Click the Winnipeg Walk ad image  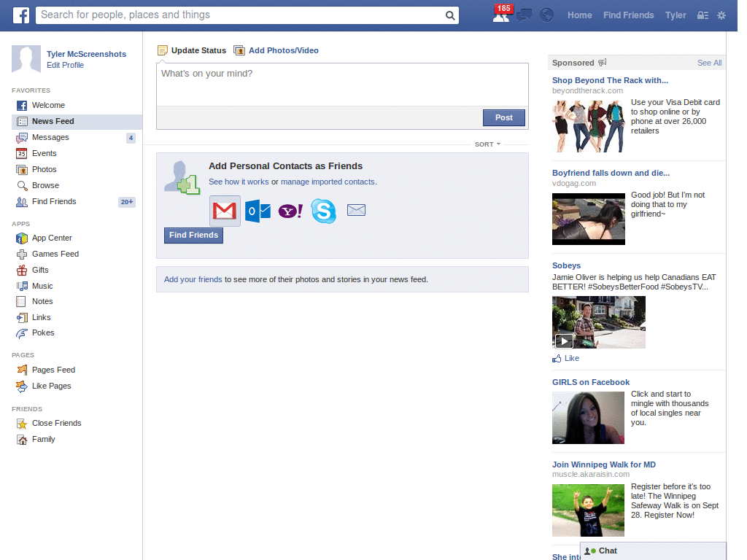pos(588,510)
